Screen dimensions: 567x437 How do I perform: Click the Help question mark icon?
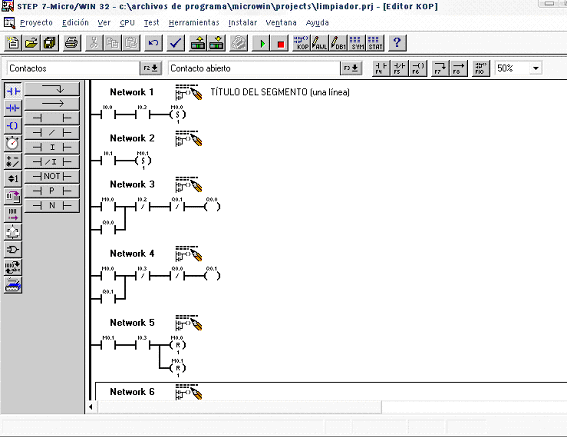point(397,43)
